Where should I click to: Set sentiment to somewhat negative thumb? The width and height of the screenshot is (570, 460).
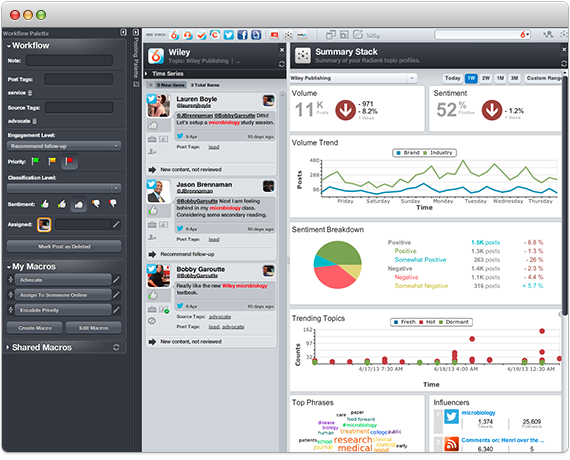point(96,203)
